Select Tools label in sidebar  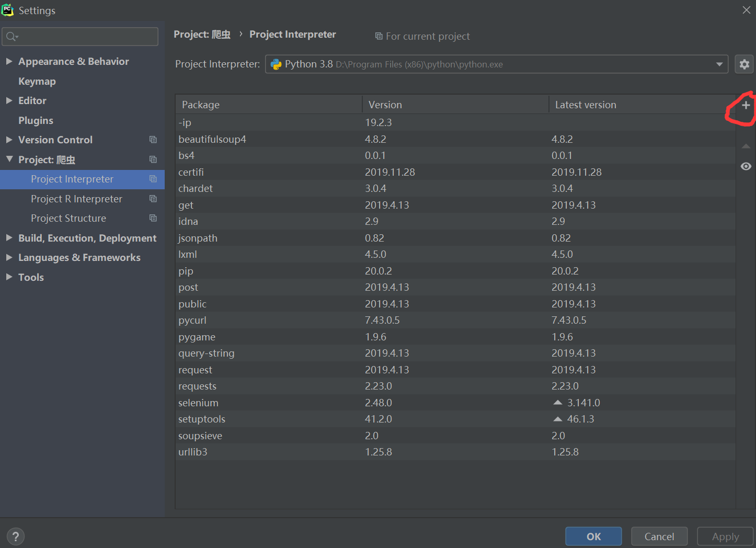click(x=31, y=277)
